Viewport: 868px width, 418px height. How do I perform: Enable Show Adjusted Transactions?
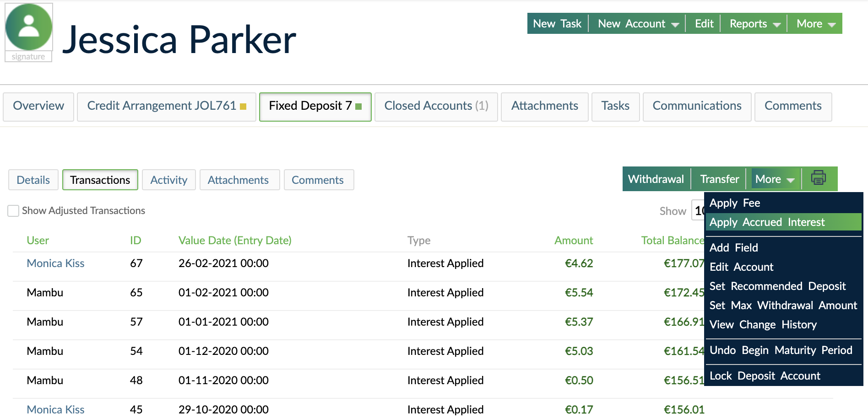tap(13, 210)
